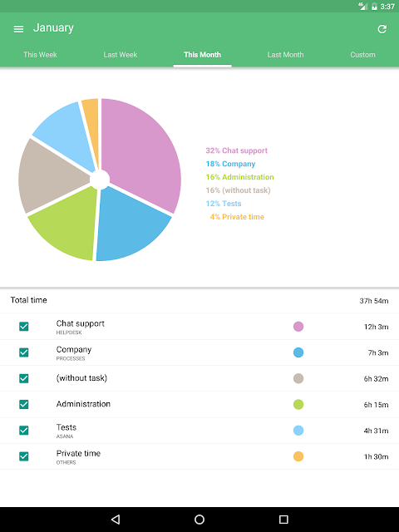Toggle the (without task) checkbox
This screenshot has height=532, width=399.
click(x=24, y=378)
